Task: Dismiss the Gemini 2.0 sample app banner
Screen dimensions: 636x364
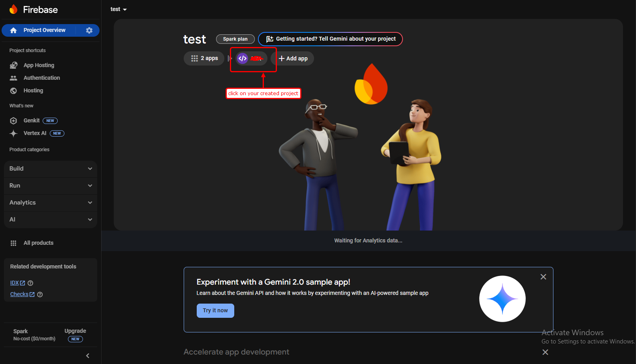Action: pos(543,277)
